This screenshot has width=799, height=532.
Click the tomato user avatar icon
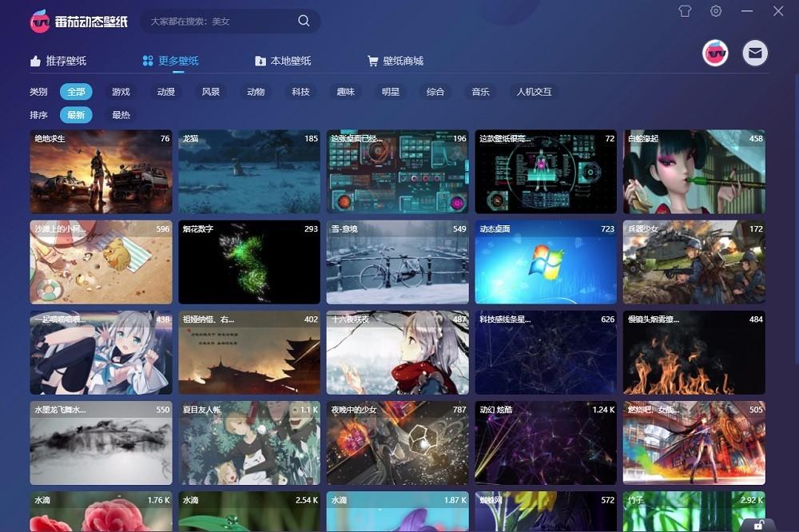715,53
